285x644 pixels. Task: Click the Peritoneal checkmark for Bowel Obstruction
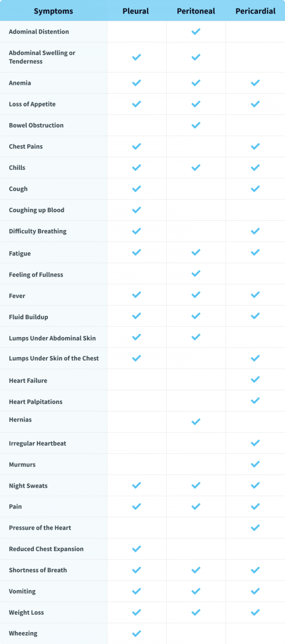point(196,125)
